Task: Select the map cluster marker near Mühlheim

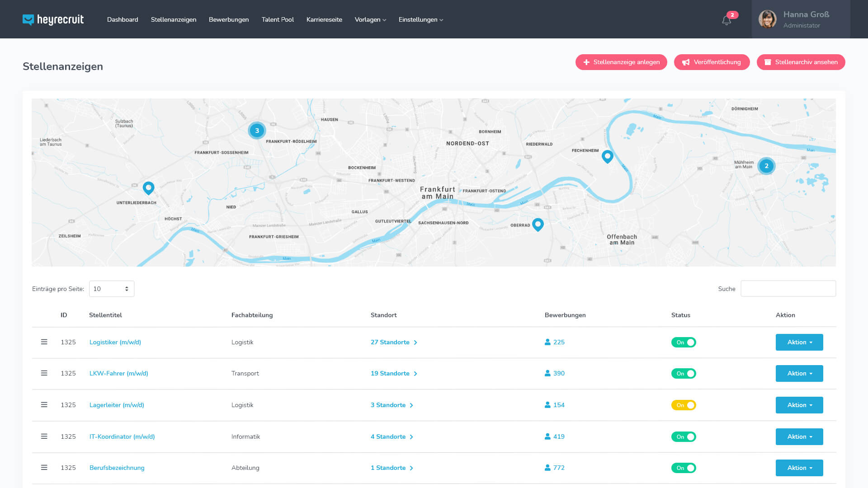Action: (766, 166)
